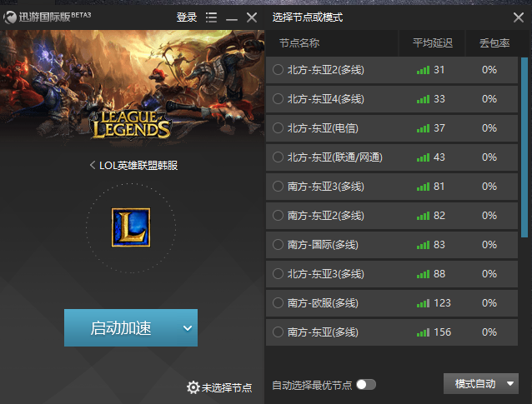Minimize the Xunyou main window
The height and width of the screenshot is (404, 532).
click(x=232, y=20)
